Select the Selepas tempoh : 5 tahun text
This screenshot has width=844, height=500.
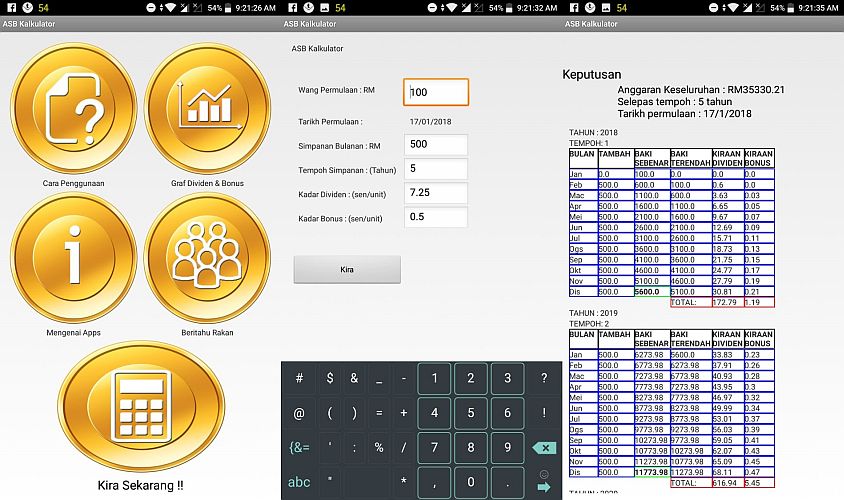(674, 102)
